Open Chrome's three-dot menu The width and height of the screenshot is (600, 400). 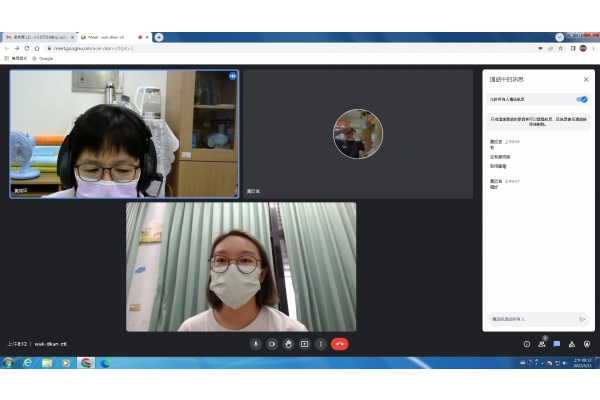point(593,48)
